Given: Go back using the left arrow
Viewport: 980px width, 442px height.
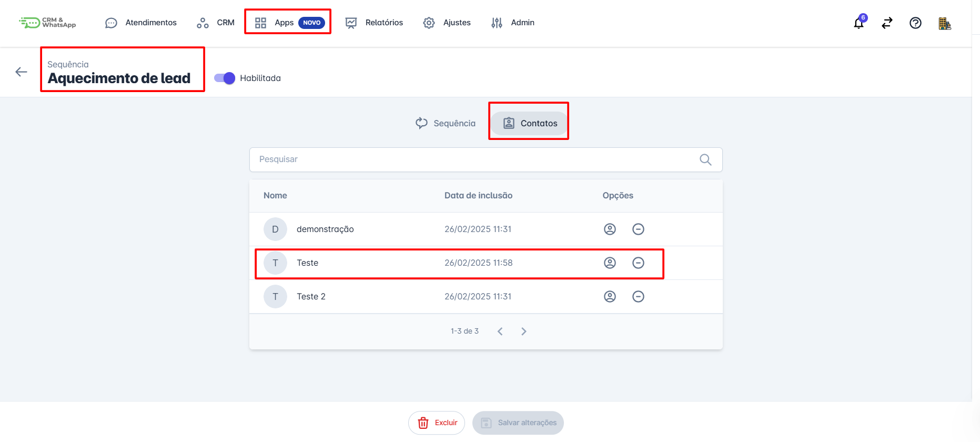Looking at the screenshot, I should (x=21, y=72).
